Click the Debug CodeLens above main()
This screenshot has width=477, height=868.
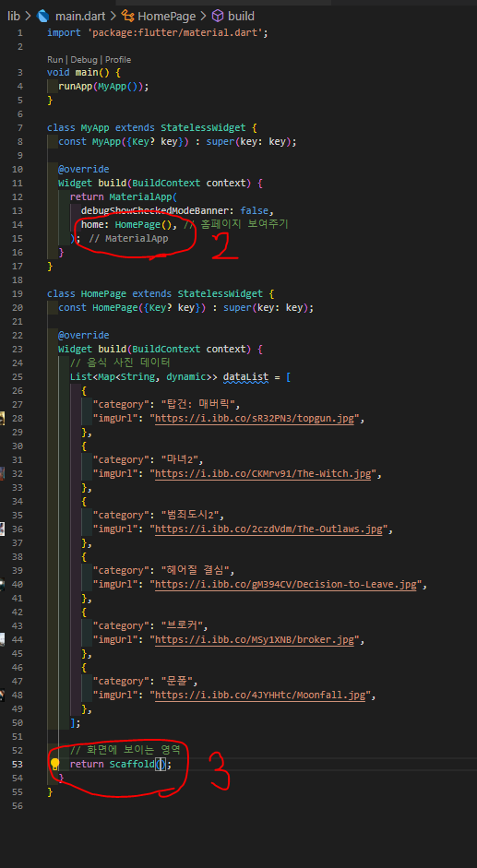point(84,60)
